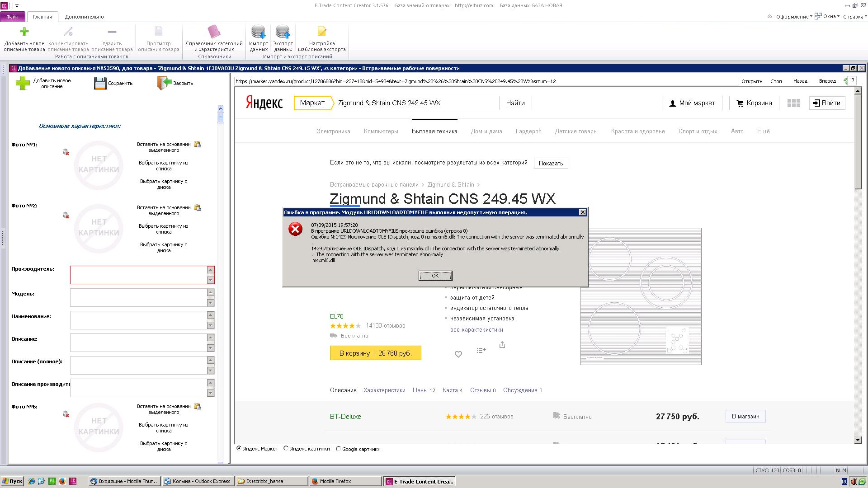Click the browser scroll down arrow
Viewport: 868px width, 488px height.
click(858, 440)
